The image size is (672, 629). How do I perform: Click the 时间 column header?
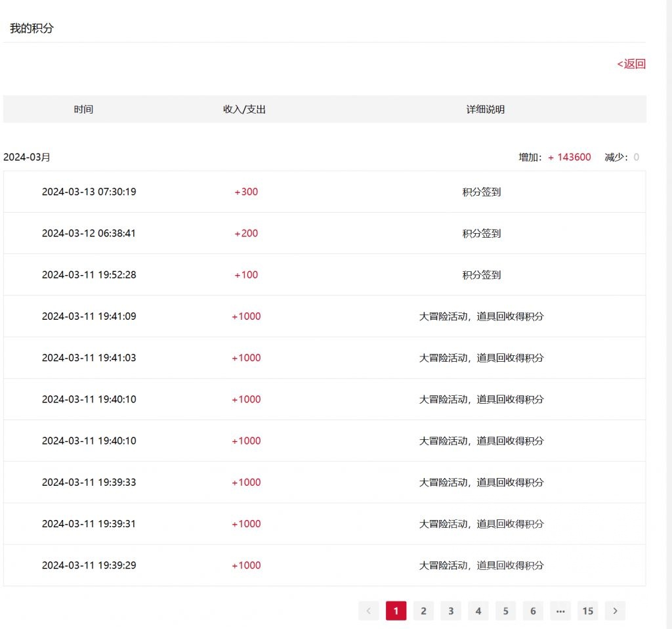(x=83, y=110)
